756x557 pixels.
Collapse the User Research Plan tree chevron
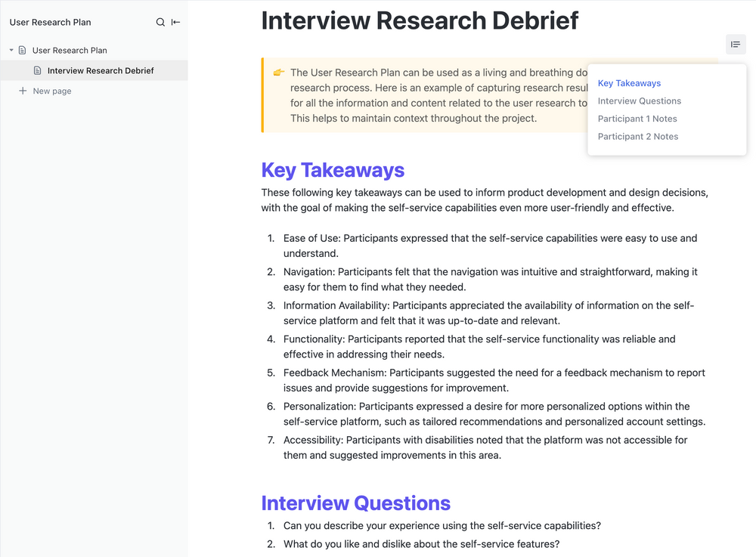11,50
